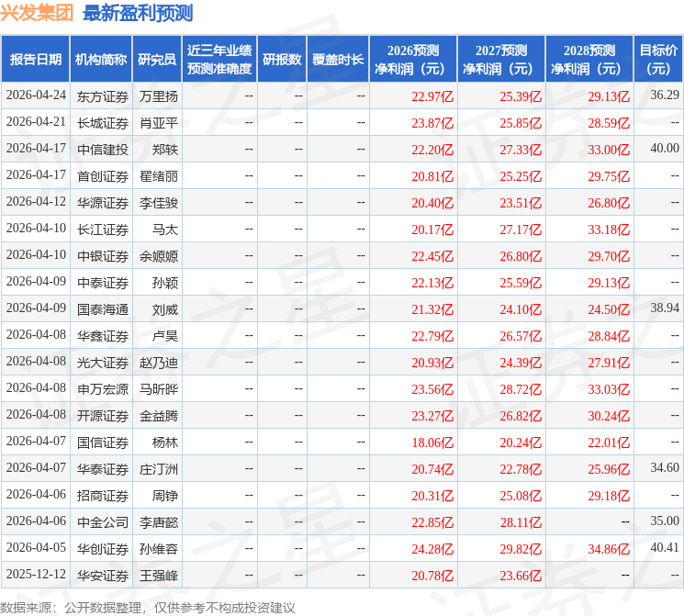Click the 数据来源 footer disclaimer
The height and width of the screenshot is (616, 684).
pos(148,608)
